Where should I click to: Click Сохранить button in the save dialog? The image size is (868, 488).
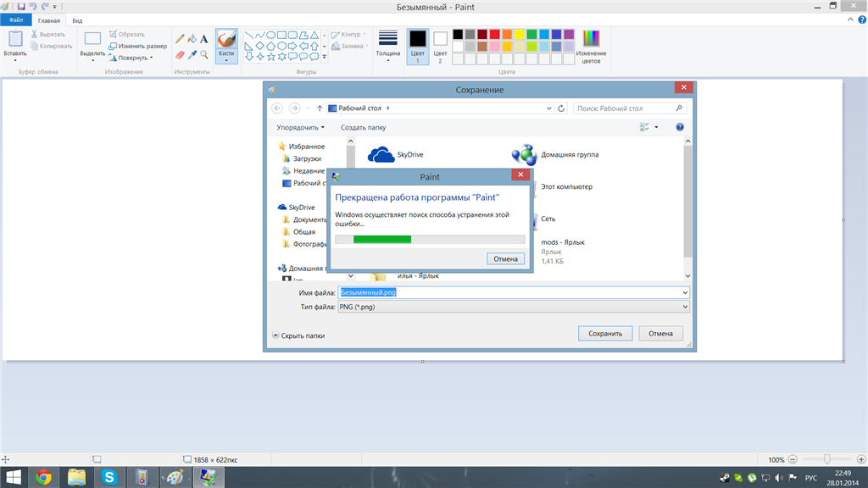pyautogui.click(x=605, y=334)
